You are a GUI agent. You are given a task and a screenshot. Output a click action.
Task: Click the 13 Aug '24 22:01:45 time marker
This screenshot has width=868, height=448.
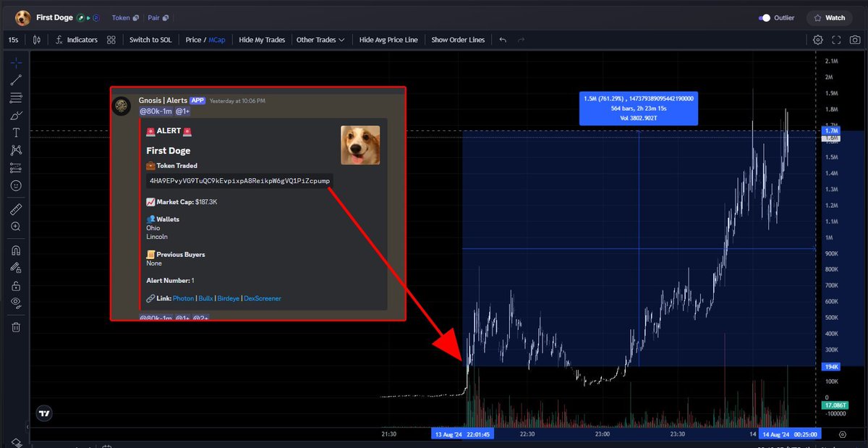point(463,434)
